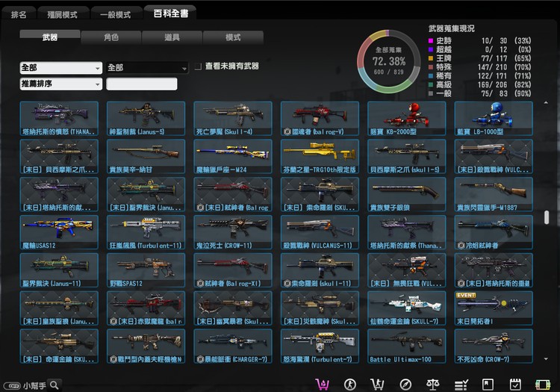Click the 72.38% collection progress ring
The width and height of the screenshot is (560, 392).
point(388,61)
